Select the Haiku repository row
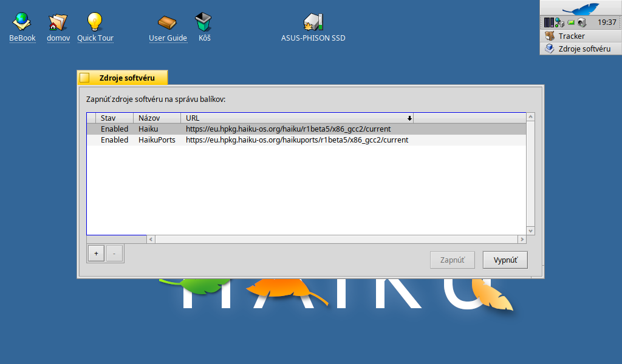Image resolution: width=622 pixels, height=364 pixels. pos(307,129)
